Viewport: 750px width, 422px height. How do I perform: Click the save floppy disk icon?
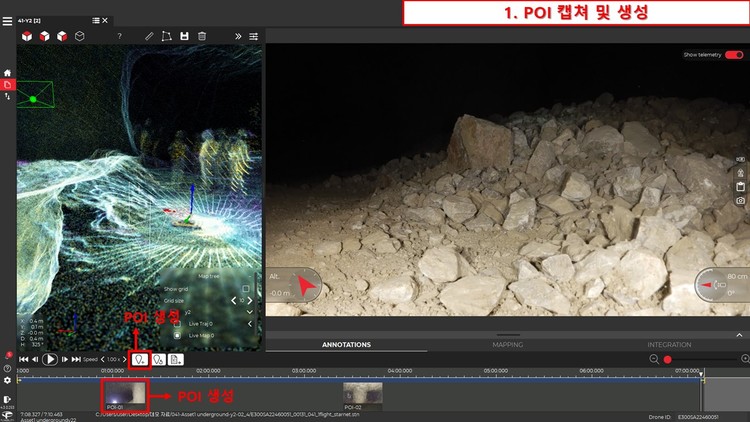pyautogui.click(x=184, y=36)
